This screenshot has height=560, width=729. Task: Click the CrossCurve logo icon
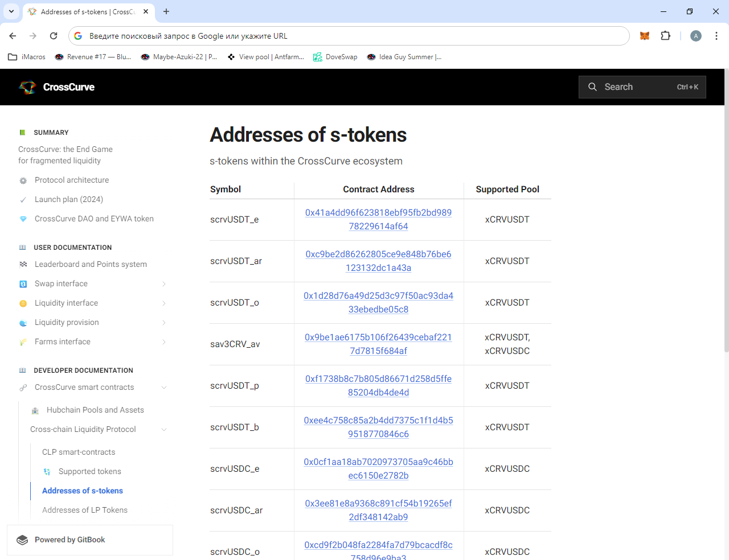[27, 87]
